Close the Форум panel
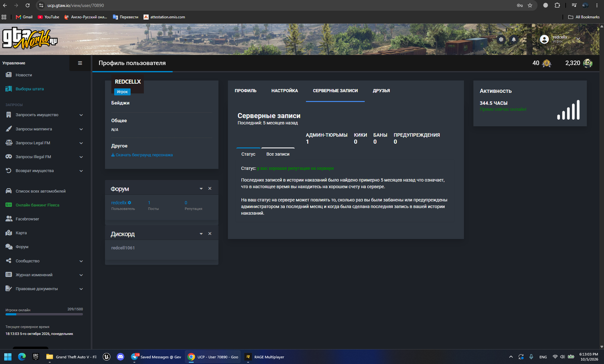The width and height of the screenshot is (604, 364). (210, 189)
